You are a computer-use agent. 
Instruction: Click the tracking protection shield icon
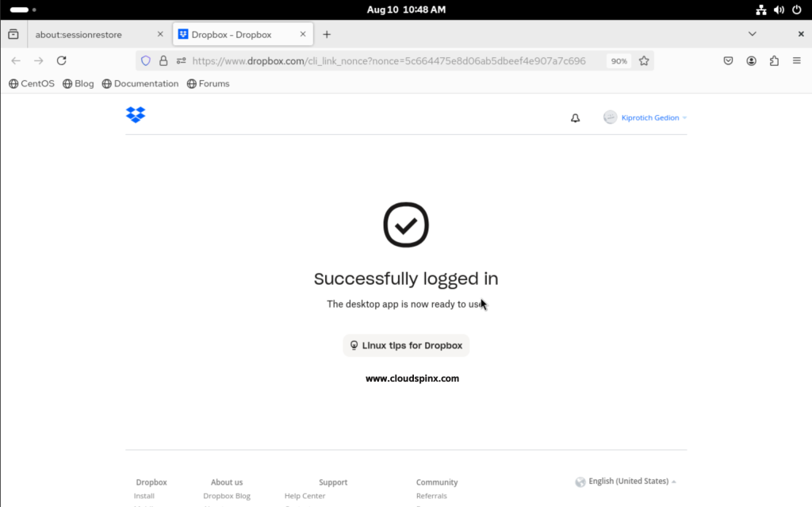tap(146, 60)
